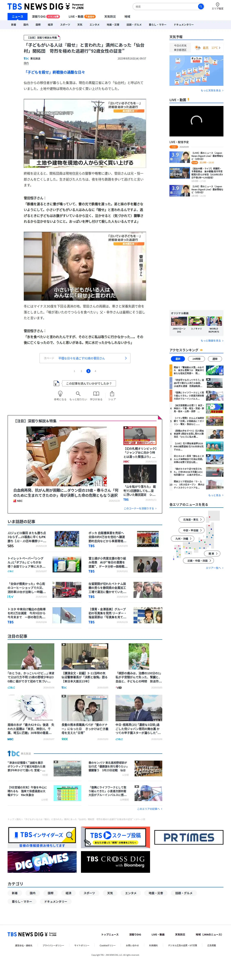Expand 北海道・東北 area news
Image resolution: width=231 pixels, height=980 pixels.
[192, 519]
